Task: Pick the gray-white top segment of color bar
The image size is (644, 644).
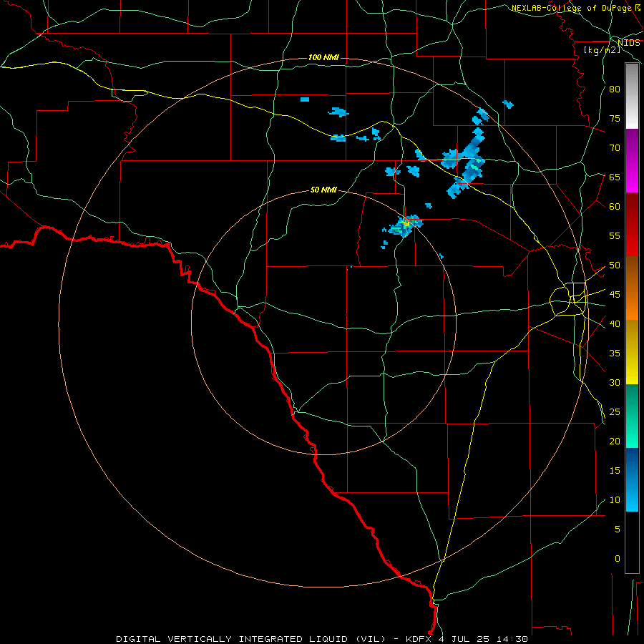Action: 632,96
